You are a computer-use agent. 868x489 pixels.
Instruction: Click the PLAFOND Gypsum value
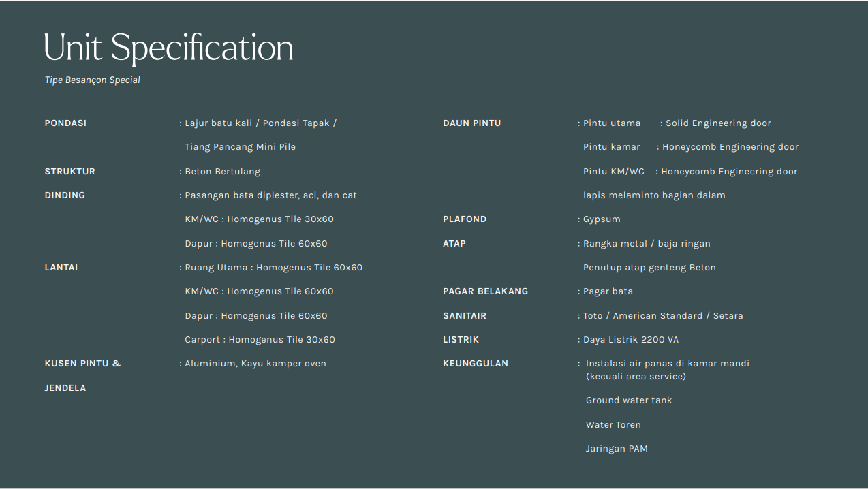tap(602, 219)
